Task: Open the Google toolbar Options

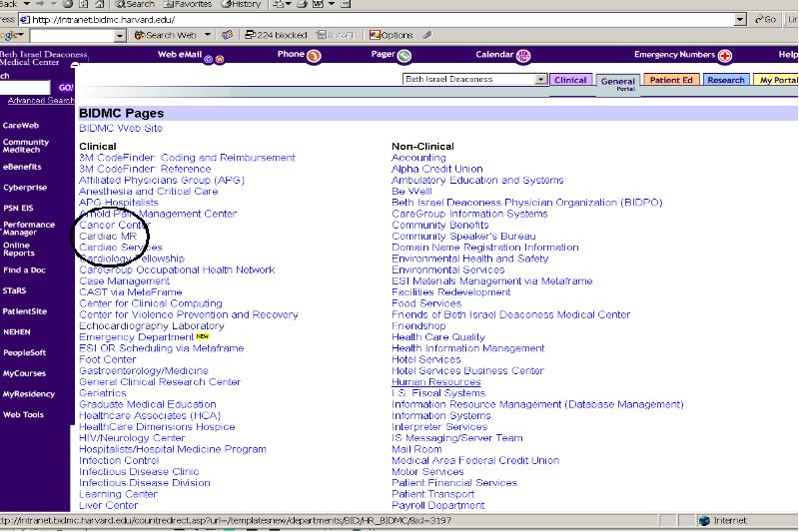Action: pyautogui.click(x=391, y=35)
